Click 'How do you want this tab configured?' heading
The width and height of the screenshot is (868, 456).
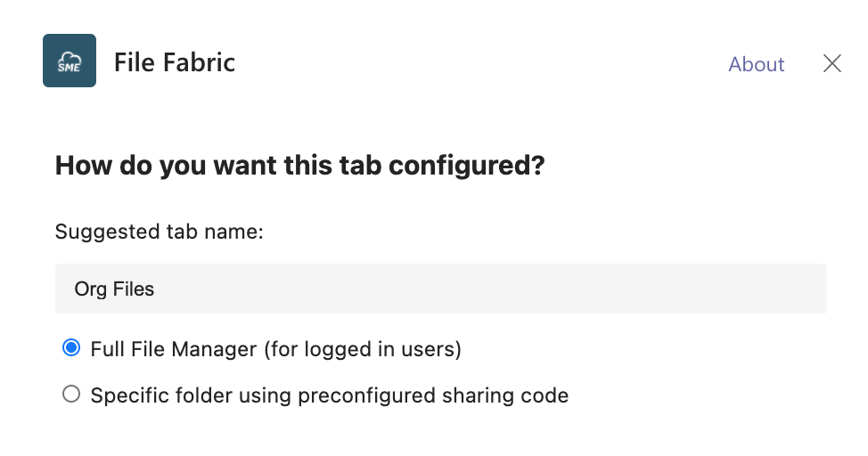coord(299,166)
